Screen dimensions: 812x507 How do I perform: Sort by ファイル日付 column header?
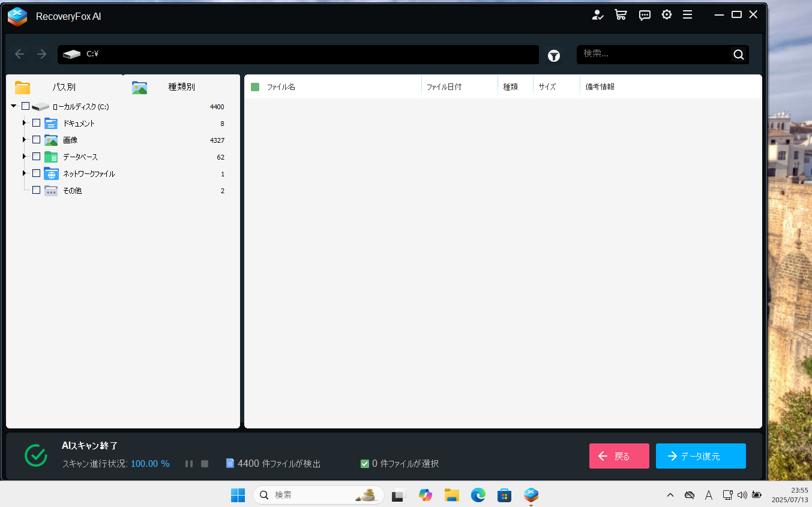point(444,87)
